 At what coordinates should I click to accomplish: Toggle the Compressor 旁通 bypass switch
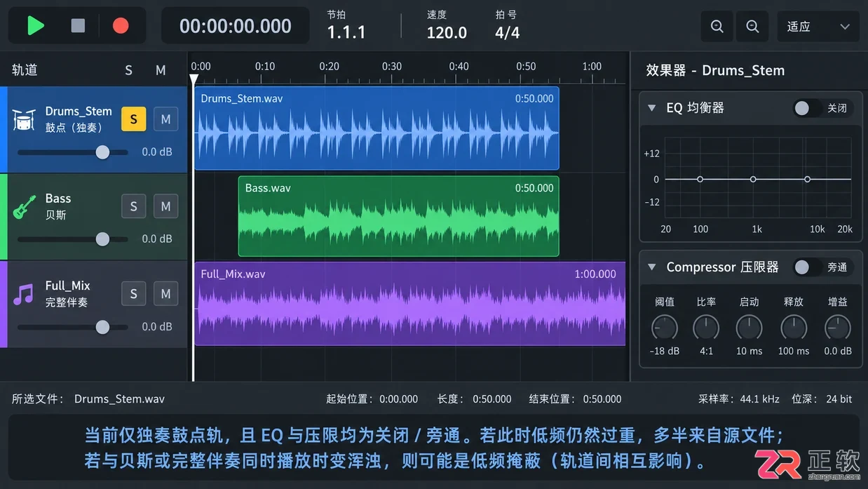807,267
